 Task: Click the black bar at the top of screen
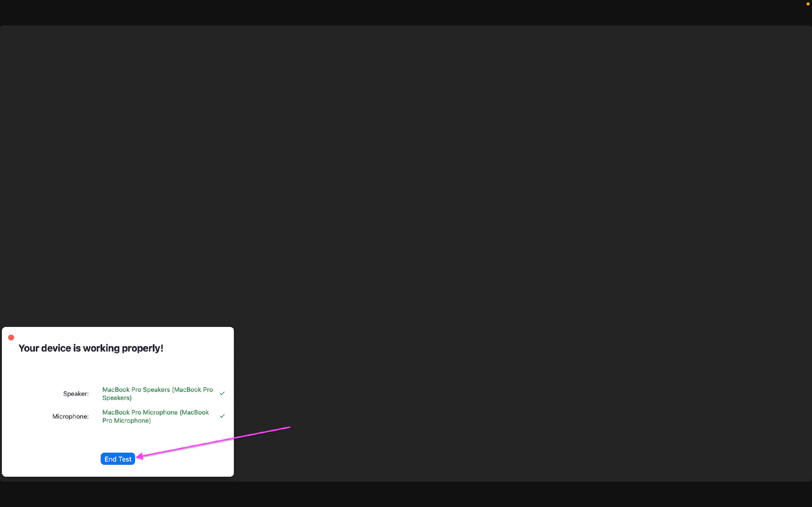click(403, 12)
